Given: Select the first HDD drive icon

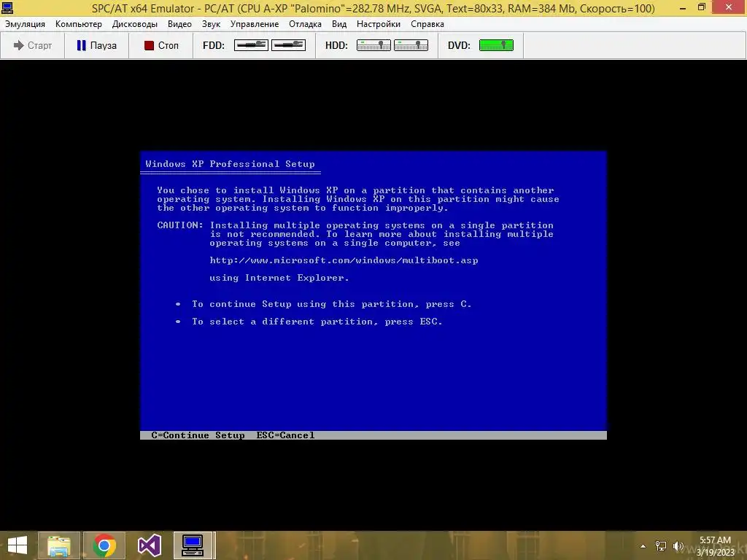Looking at the screenshot, I should tap(373, 45).
